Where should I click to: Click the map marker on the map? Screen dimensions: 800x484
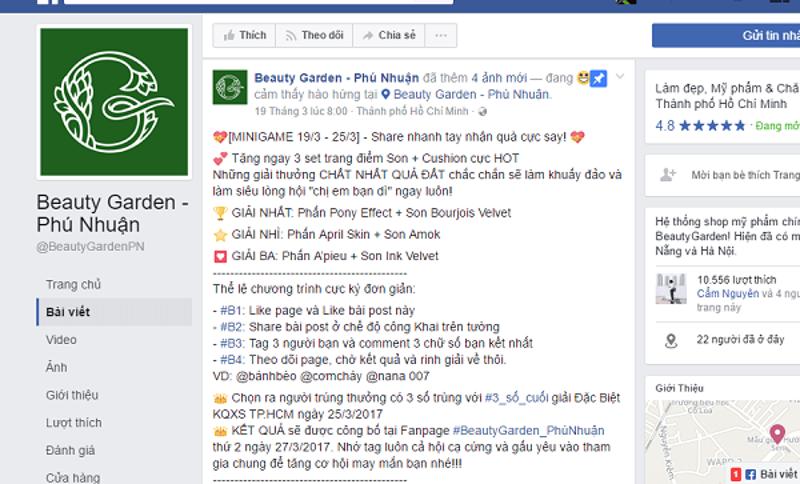[x=777, y=434]
